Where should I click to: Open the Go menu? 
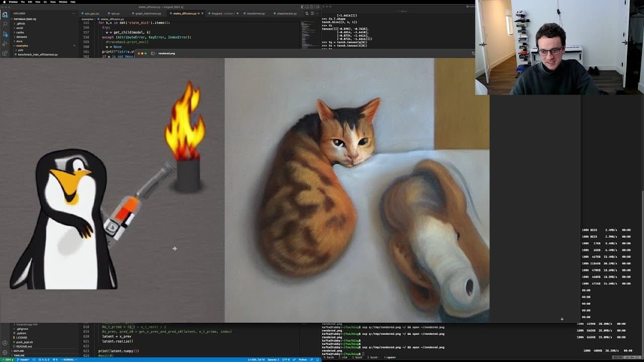(44, 2)
